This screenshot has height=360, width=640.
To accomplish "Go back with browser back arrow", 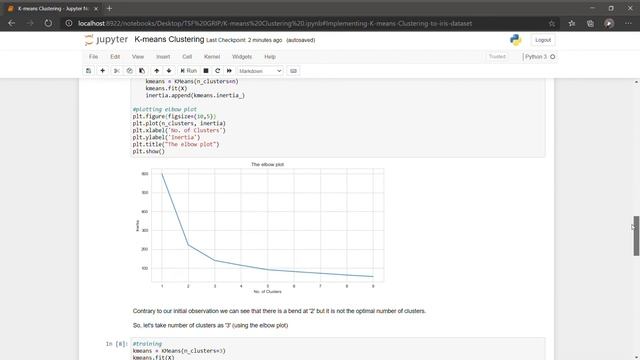I will coord(11,23).
